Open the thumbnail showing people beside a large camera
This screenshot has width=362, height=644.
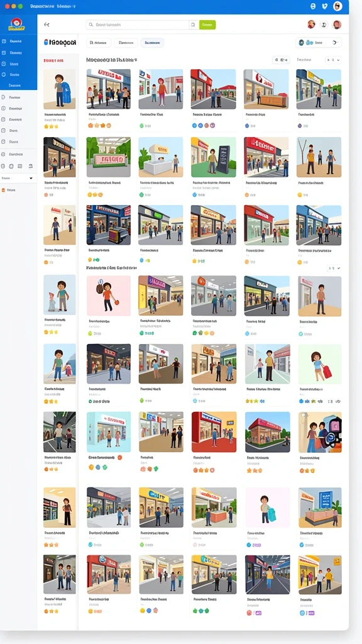click(x=320, y=432)
